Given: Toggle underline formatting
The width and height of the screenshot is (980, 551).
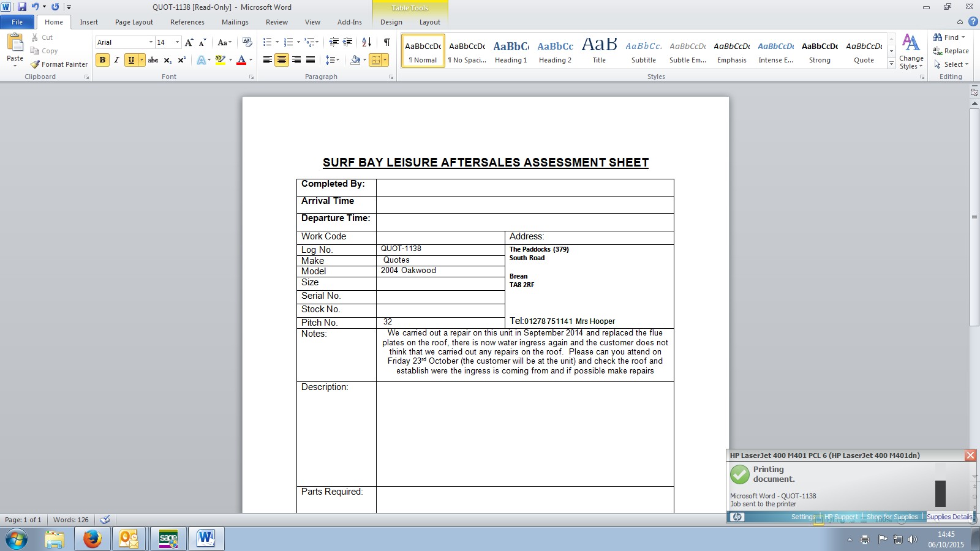Looking at the screenshot, I should point(130,60).
